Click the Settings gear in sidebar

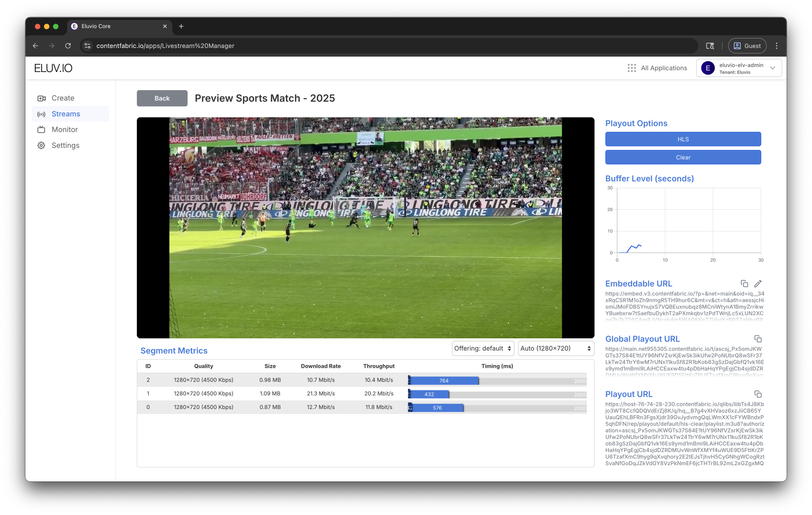[42, 145]
